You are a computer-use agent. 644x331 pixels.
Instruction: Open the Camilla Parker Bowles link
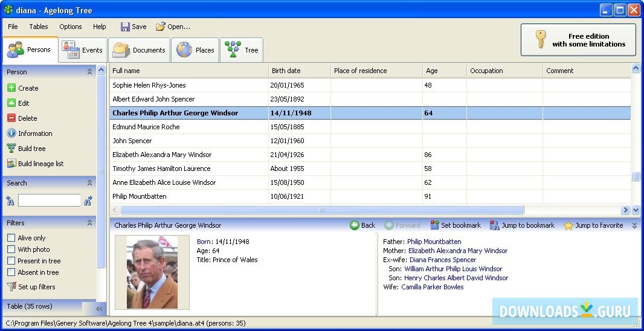click(x=432, y=287)
